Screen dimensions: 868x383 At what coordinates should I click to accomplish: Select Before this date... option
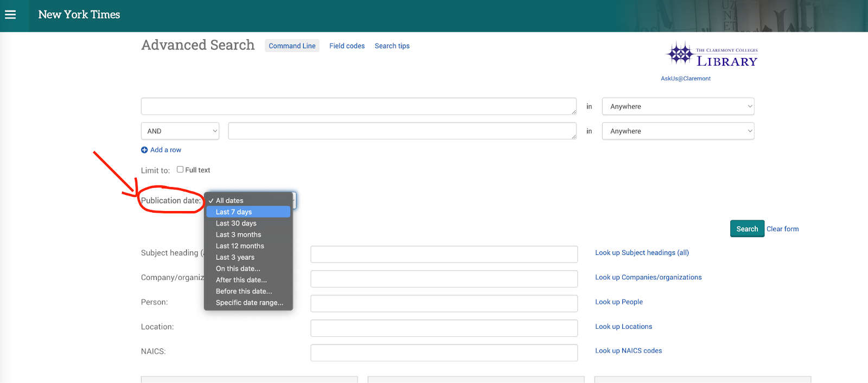248,292
